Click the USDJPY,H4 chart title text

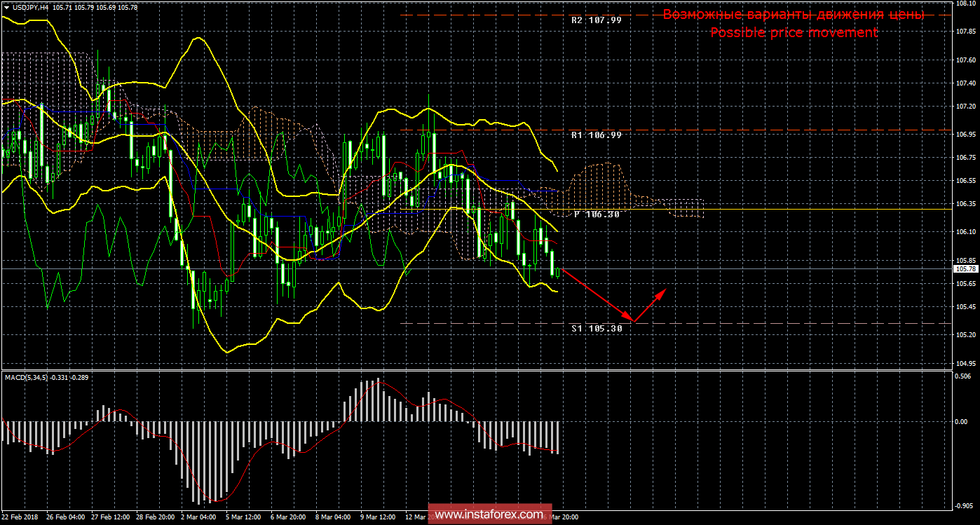tap(30, 7)
